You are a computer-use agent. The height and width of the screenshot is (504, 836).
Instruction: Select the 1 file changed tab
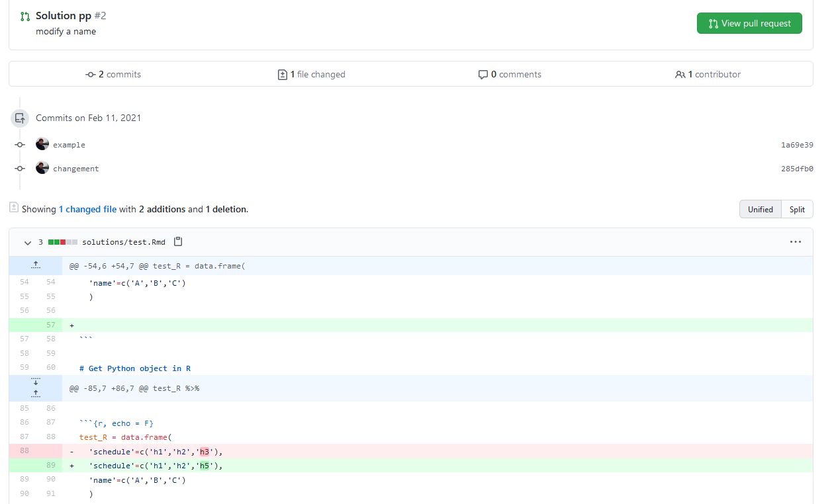click(311, 75)
